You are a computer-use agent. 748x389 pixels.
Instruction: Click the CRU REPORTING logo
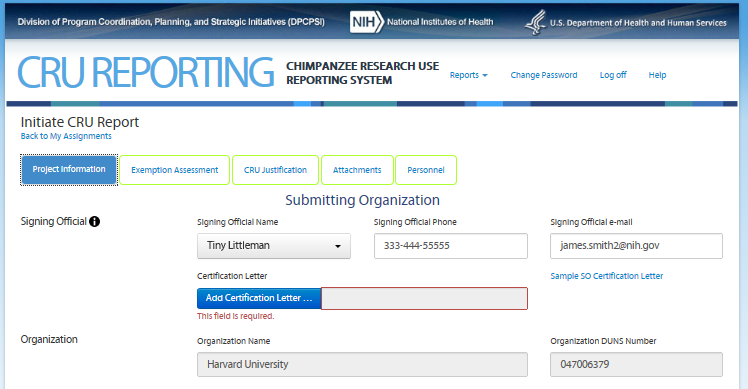click(145, 73)
